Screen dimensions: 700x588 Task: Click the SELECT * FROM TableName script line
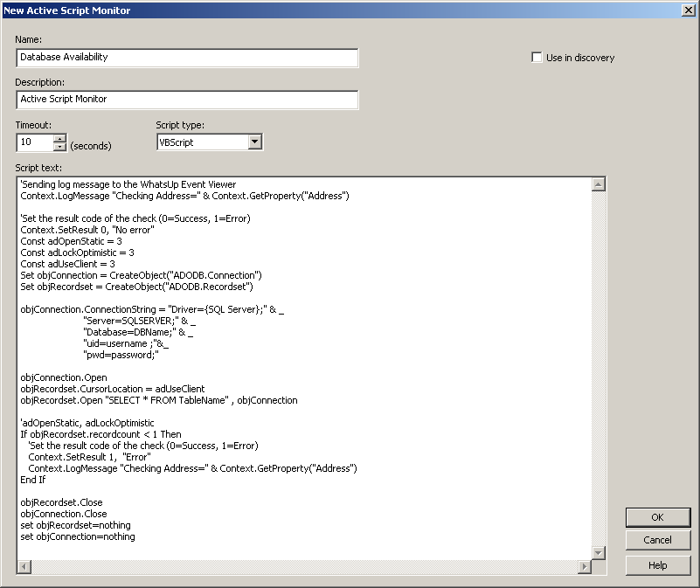(159, 400)
